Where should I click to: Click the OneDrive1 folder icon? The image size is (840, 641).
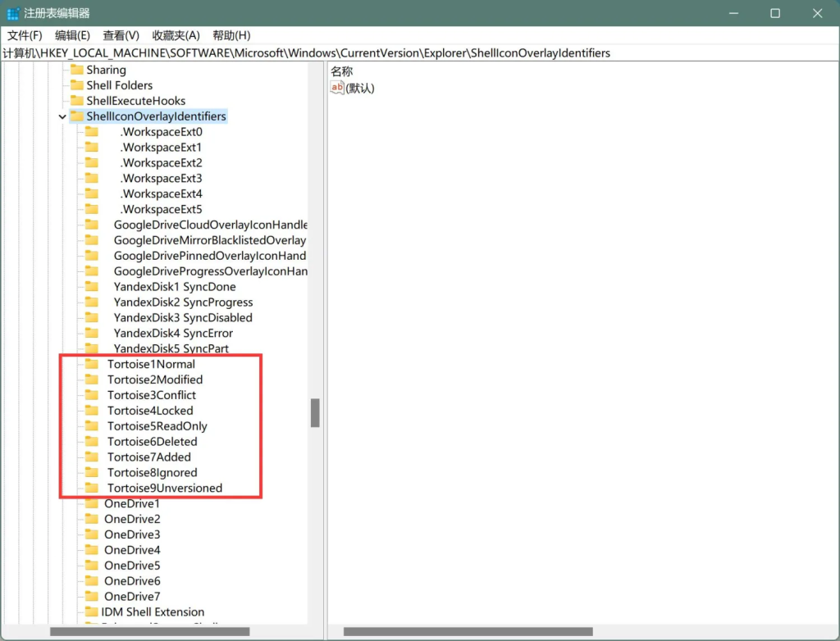[92, 504]
